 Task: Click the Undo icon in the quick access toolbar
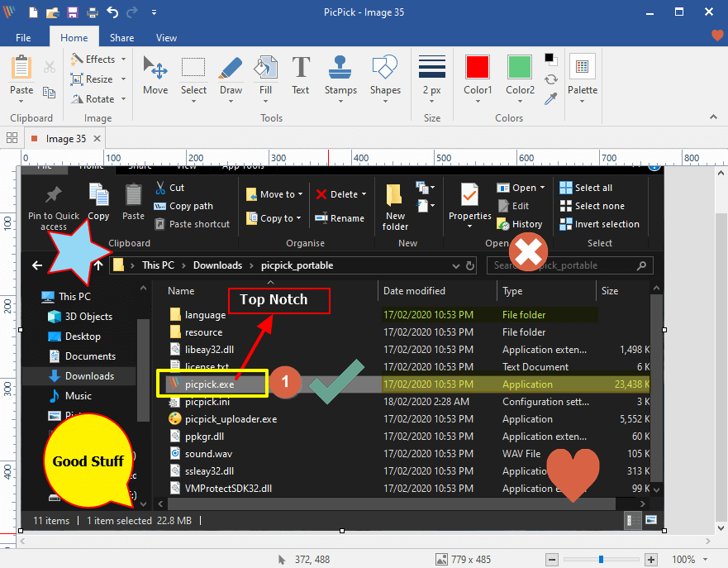112,12
